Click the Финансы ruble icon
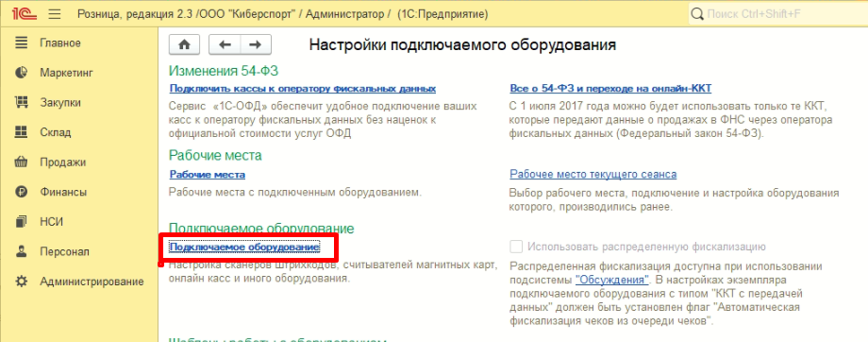This screenshot has width=868, height=342. (x=22, y=193)
